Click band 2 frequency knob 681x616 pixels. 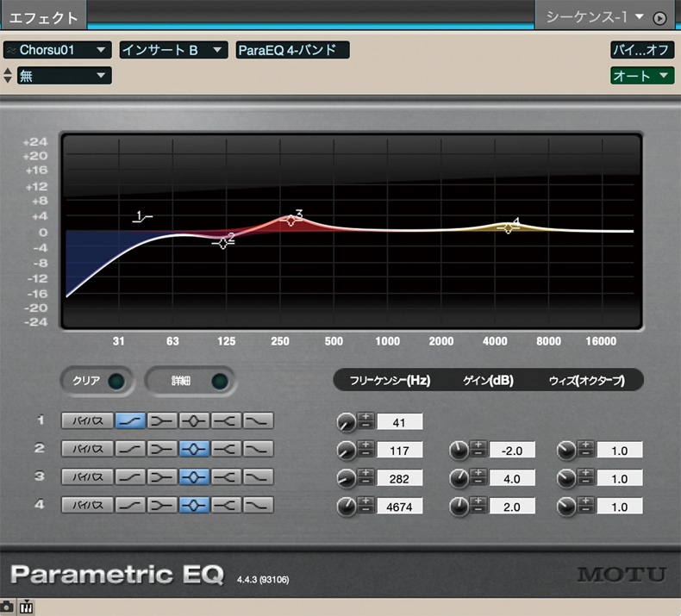tap(347, 451)
